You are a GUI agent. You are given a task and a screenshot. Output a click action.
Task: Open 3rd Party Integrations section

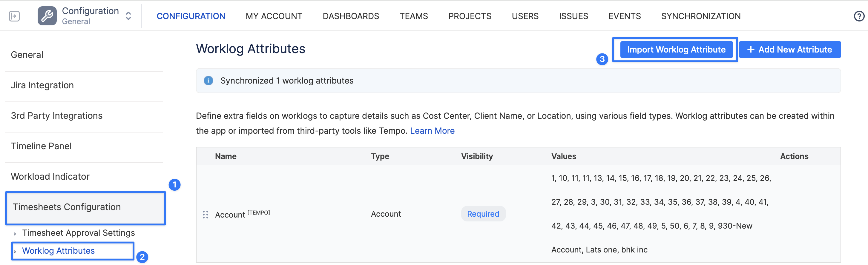pyautogui.click(x=57, y=115)
